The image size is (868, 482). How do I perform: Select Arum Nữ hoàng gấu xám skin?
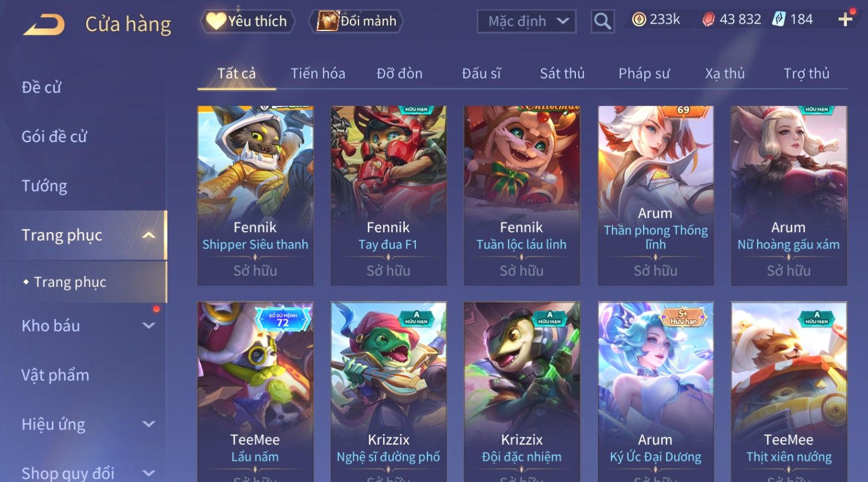[789, 196]
